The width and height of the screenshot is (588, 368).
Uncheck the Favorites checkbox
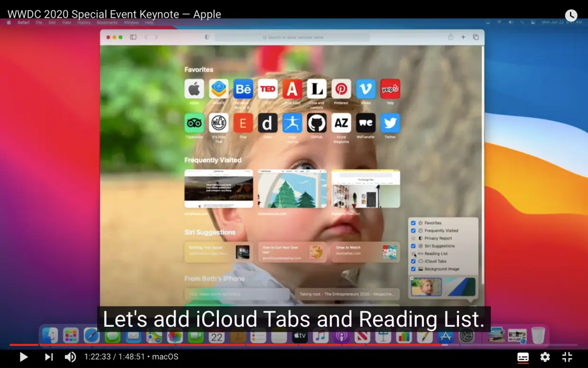click(413, 223)
